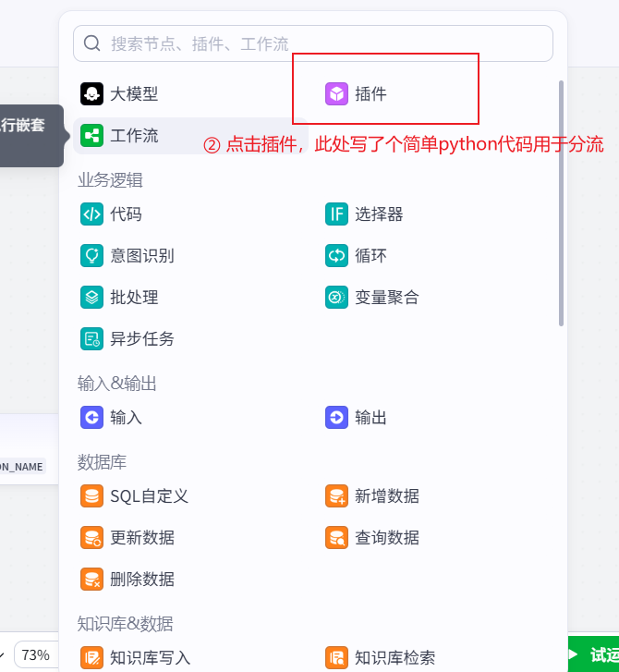The height and width of the screenshot is (672, 619).
Task: Select the 变量聚合 entry label
Action: tap(387, 297)
